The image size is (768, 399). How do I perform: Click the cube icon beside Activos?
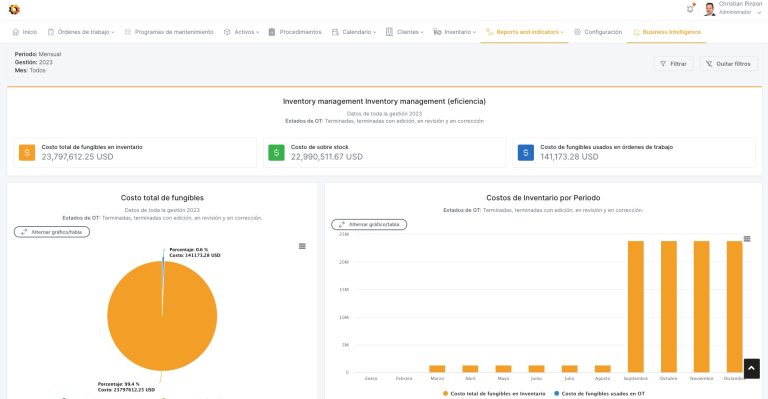[x=227, y=32]
